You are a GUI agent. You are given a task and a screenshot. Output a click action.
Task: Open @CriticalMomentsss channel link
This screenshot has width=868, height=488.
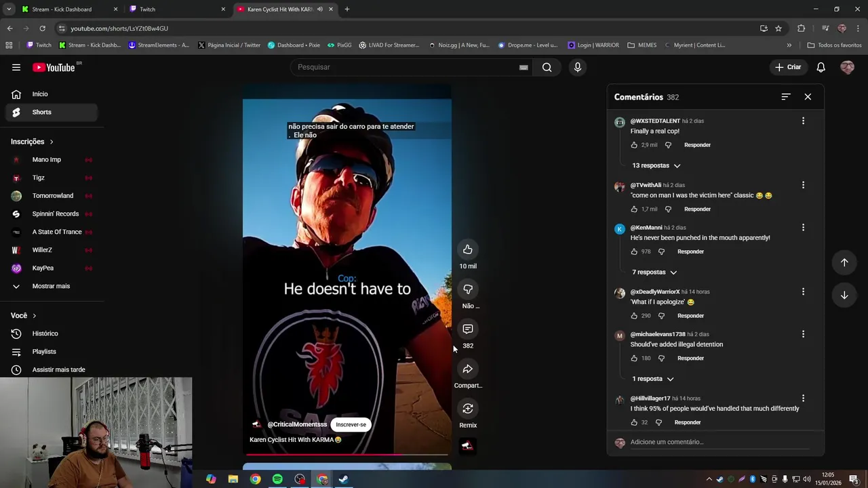click(297, 424)
